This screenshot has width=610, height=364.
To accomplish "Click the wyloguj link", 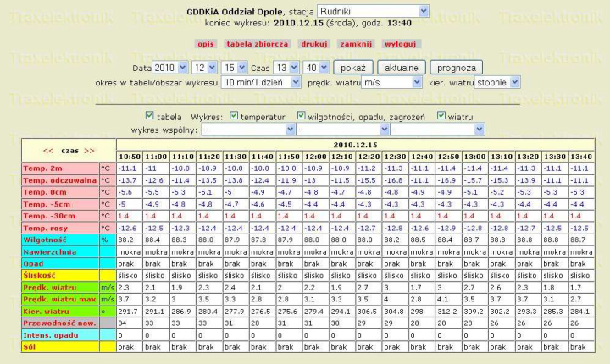I will pyautogui.click(x=400, y=44).
